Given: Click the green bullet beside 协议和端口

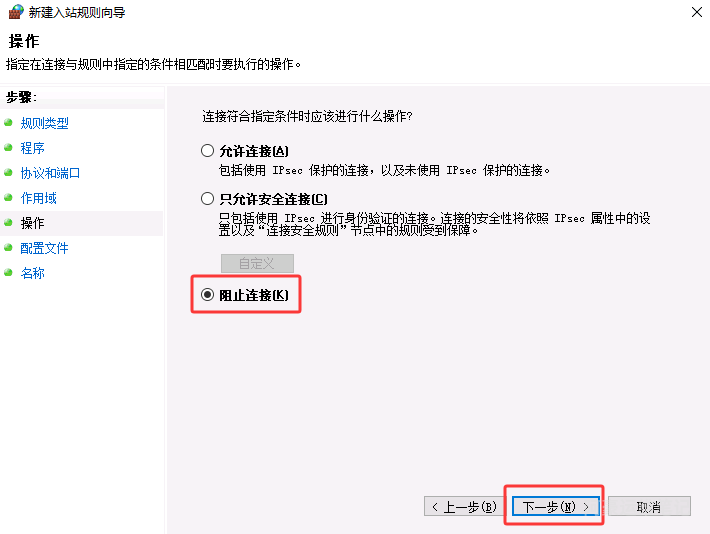Looking at the screenshot, I should [x=8, y=172].
